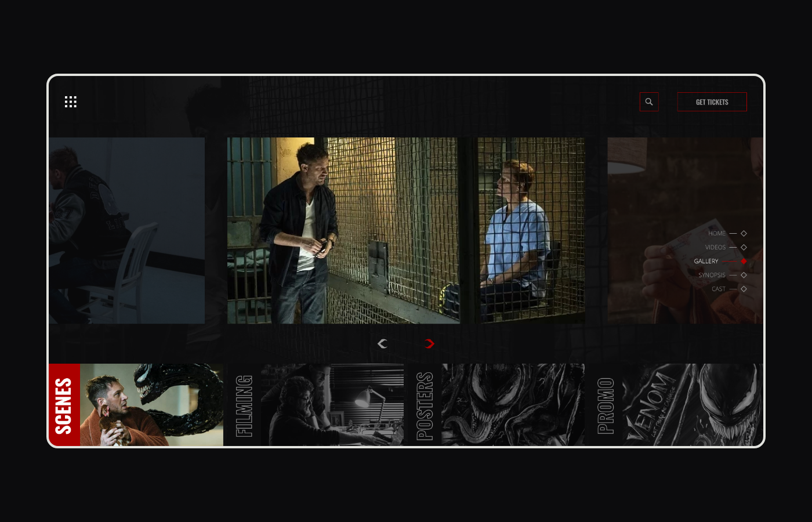This screenshot has width=812, height=522.
Task: Open Videos from side navigation
Action: point(715,247)
